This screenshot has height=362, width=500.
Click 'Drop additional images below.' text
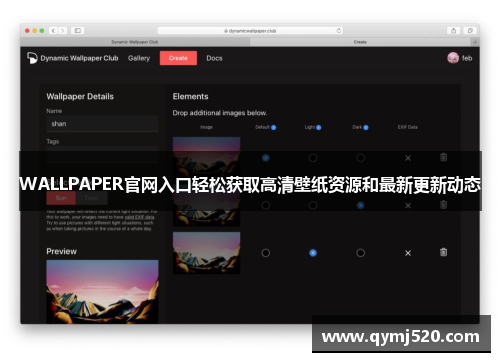220,113
